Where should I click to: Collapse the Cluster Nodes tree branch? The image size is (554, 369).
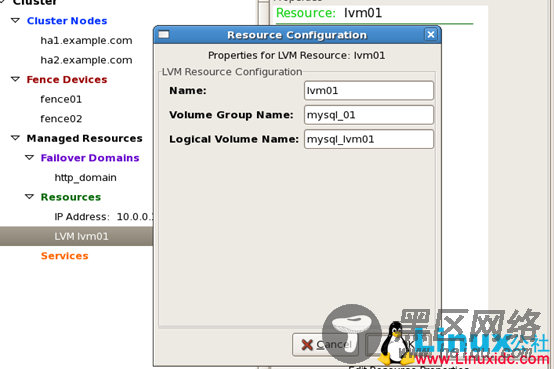(15, 20)
